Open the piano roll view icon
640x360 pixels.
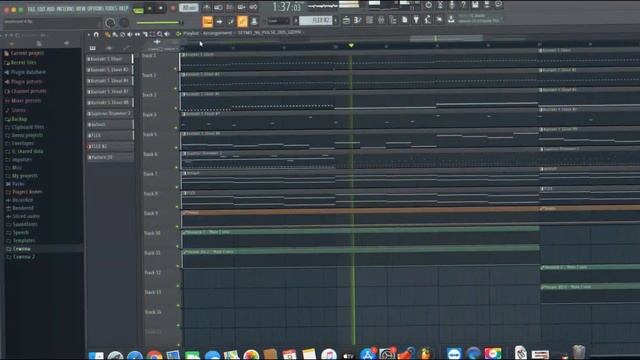[358, 20]
